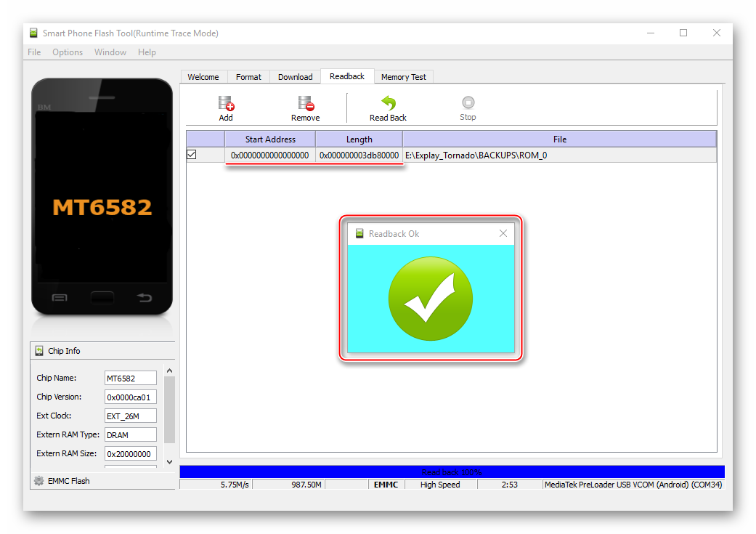Open the Window menu
Screen dimensions: 756x534
tap(110, 52)
